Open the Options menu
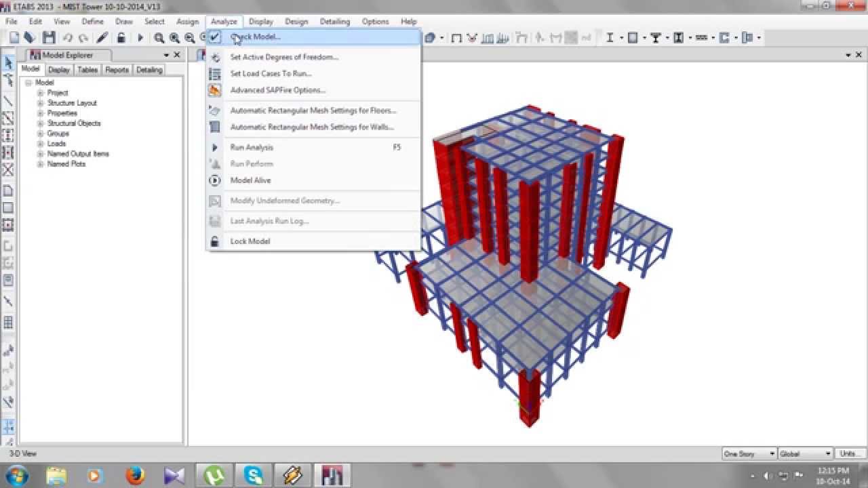868x488 pixels. tap(375, 22)
